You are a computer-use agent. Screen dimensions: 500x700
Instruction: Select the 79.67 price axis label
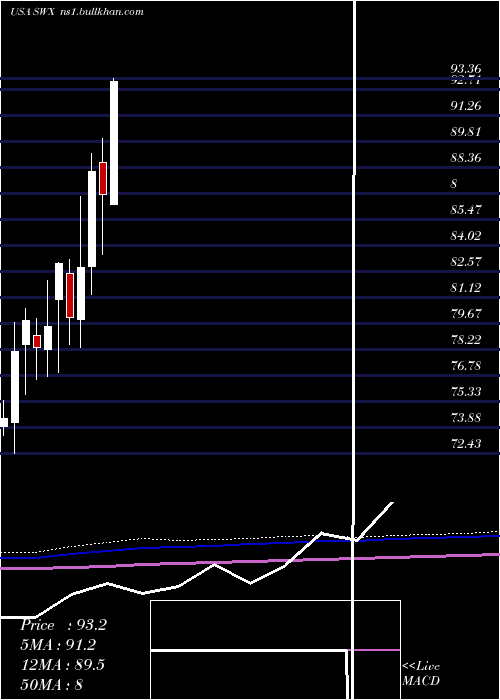click(x=466, y=313)
